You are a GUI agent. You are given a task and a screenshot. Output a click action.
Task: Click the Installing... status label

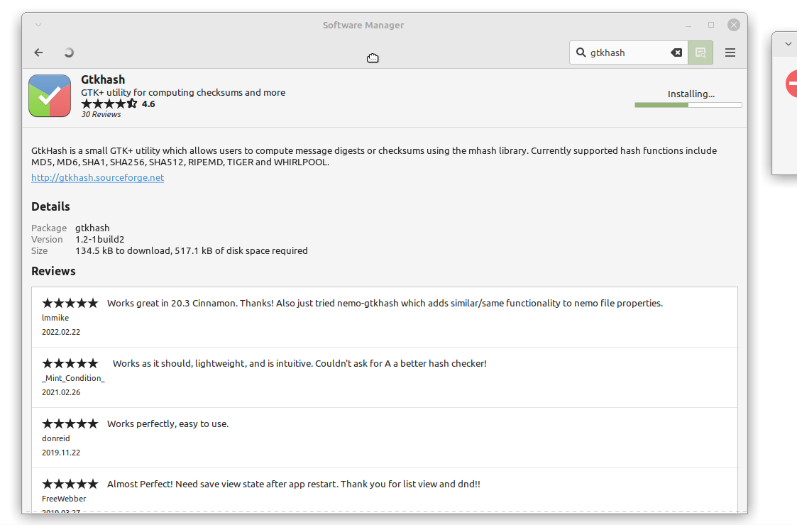[x=691, y=94]
